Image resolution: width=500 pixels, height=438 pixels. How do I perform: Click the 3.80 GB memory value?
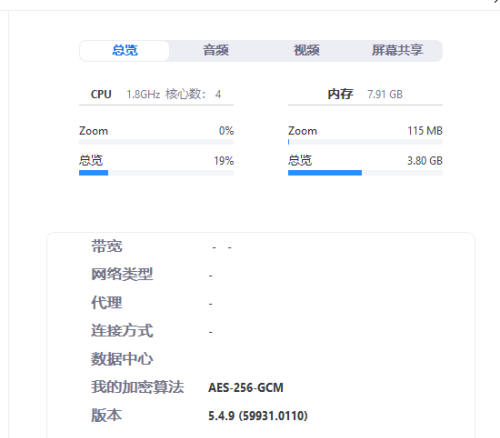click(x=425, y=161)
